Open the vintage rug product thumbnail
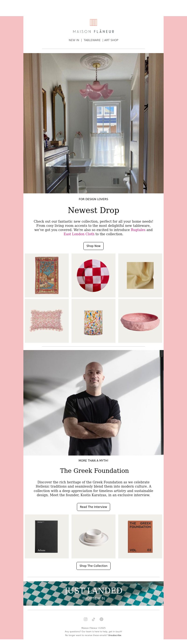This screenshot has height=644, width=187. tap(47, 275)
